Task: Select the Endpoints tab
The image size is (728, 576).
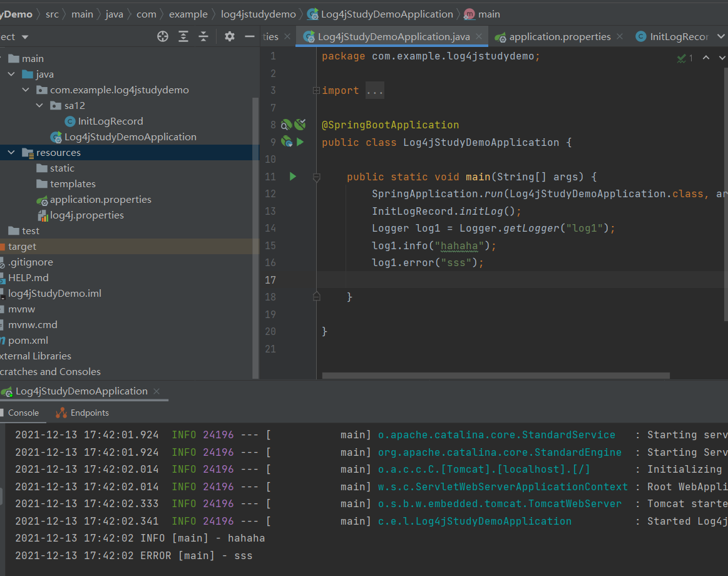Action: (82, 413)
